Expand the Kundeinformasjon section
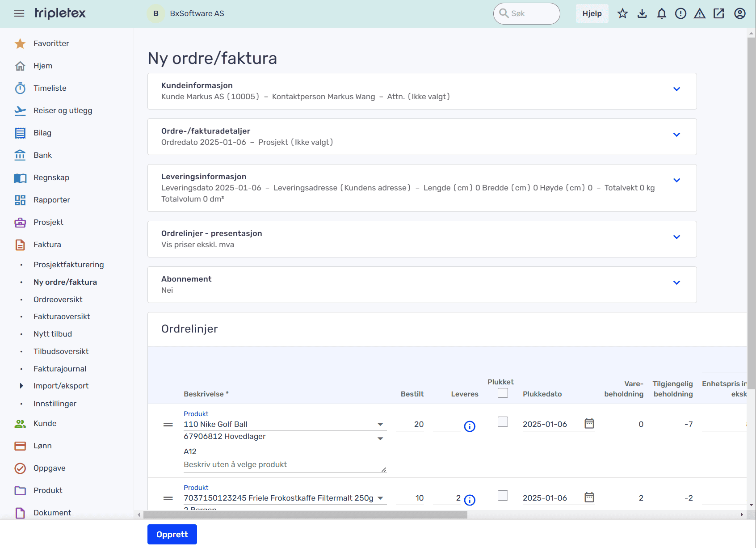This screenshot has height=548, width=756. click(x=676, y=89)
